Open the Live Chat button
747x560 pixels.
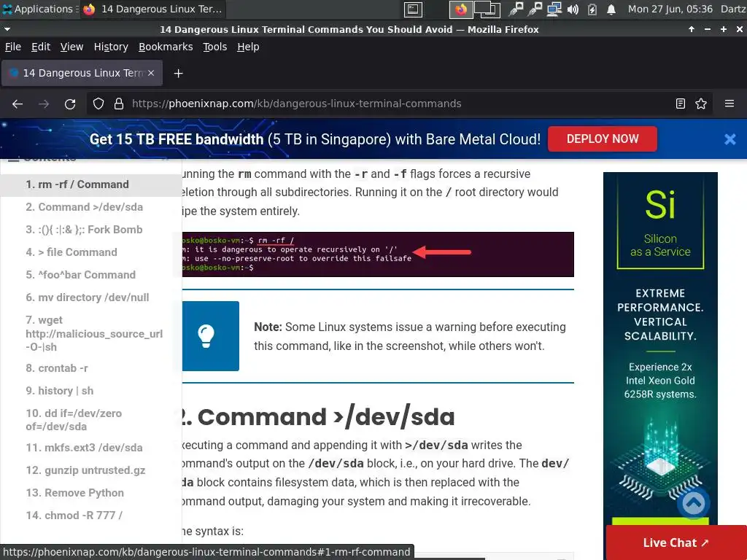click(x=676, y=542)
